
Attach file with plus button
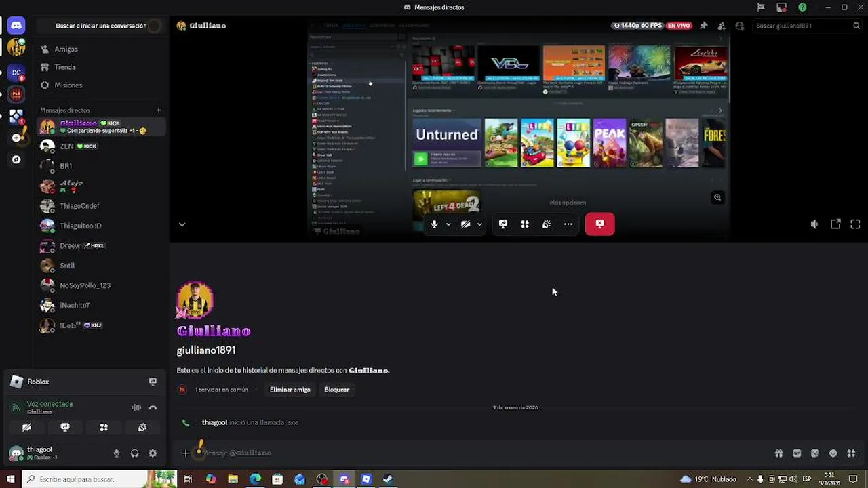click(x=186, y=453)
